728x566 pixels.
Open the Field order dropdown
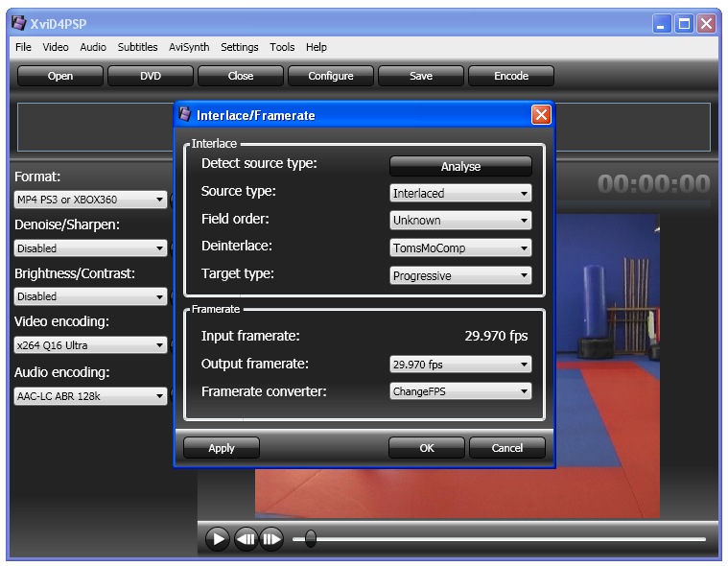(460, 220)
